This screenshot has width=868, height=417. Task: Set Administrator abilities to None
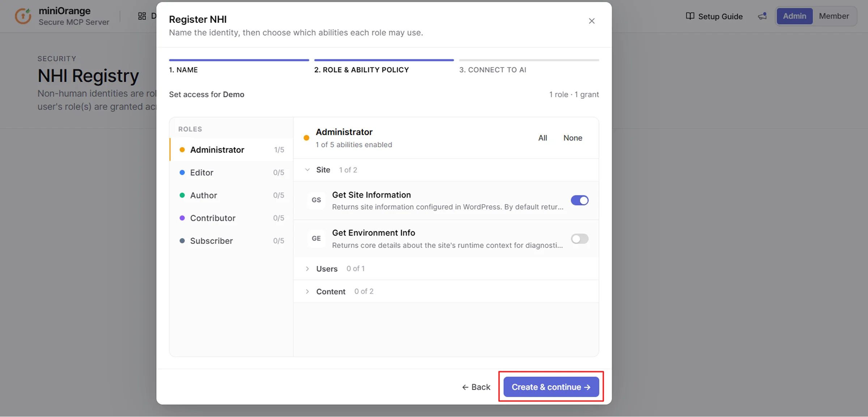[x=573, y=138]
